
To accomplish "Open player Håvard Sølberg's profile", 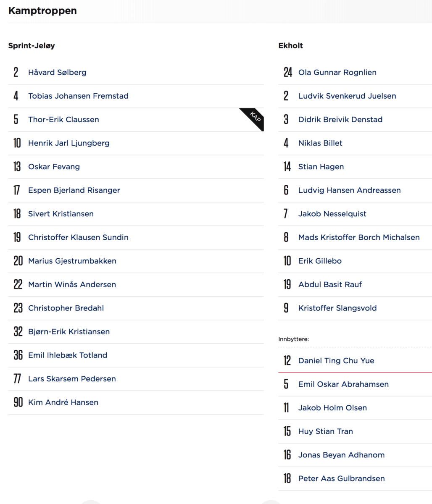I will tap(57, 72).
